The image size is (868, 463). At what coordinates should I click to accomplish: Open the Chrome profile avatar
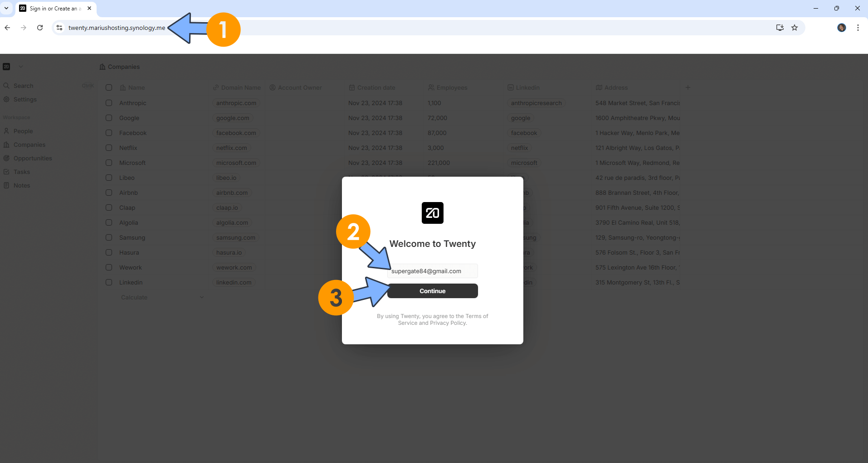point(842,28)
